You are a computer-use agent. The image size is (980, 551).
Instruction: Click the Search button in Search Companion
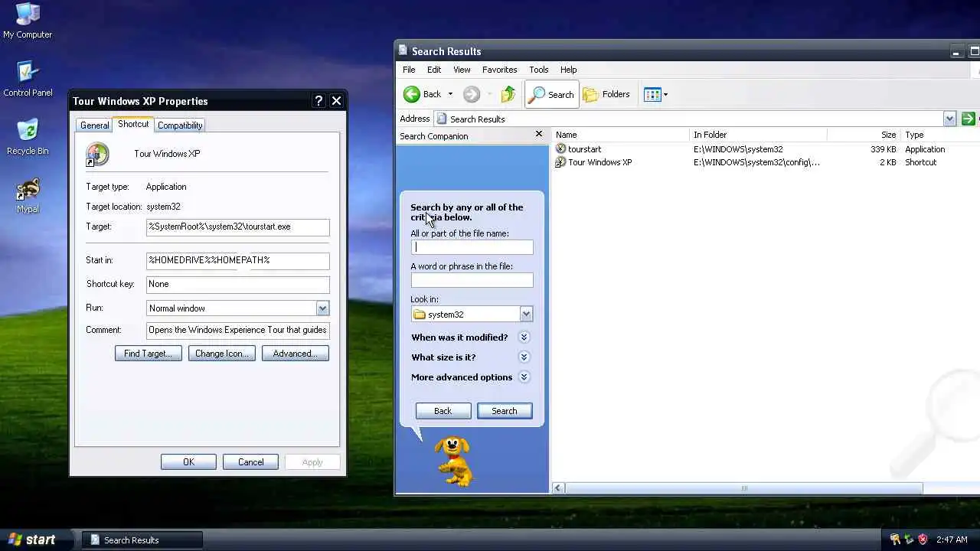tap(505, 411)
